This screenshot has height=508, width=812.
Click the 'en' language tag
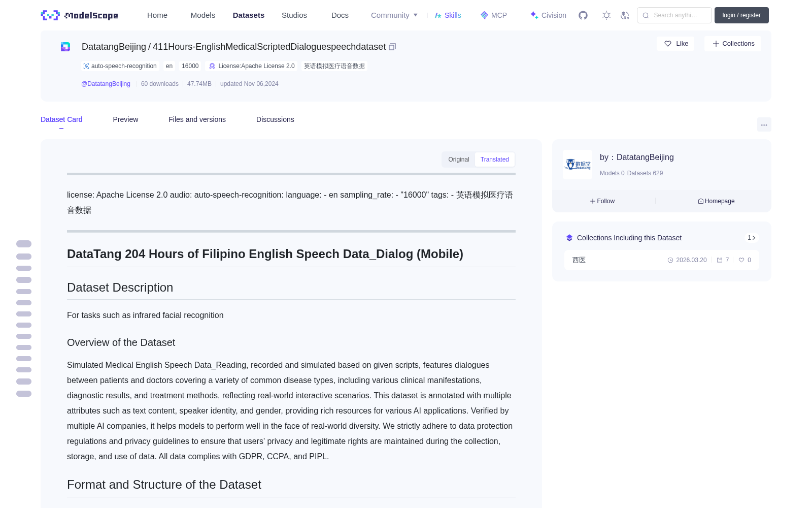point(169,66)
